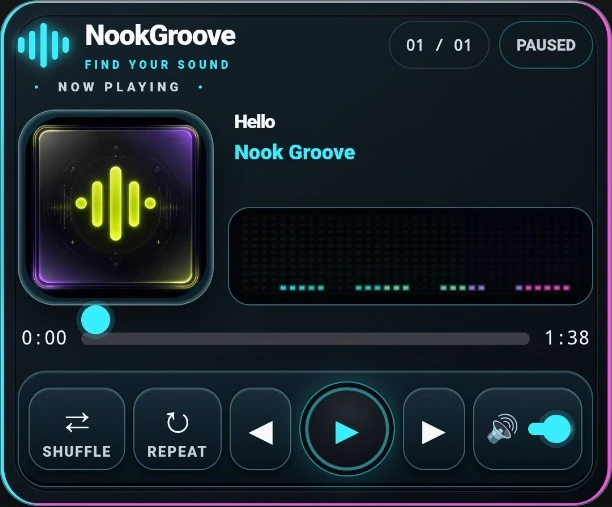Click the playback progress bar track

306,339
